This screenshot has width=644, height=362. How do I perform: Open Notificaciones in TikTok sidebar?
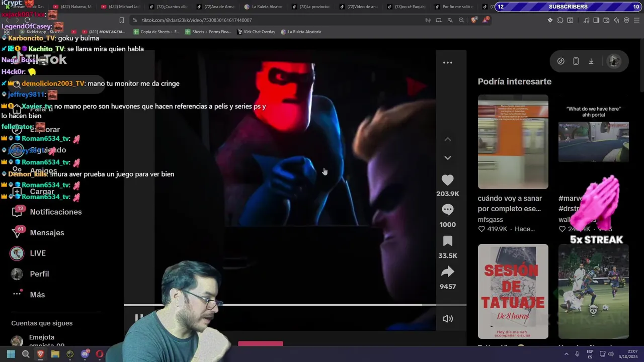(55, 212)
